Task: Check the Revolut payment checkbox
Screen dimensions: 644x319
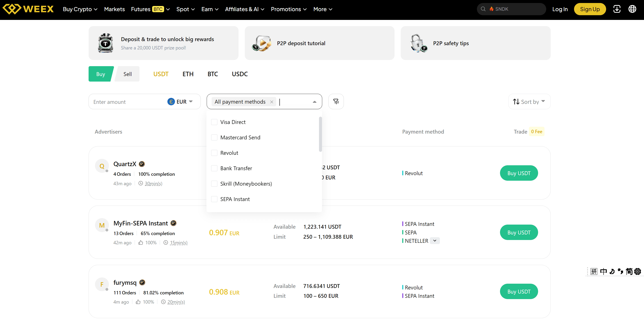Action: tap(214, 153)
